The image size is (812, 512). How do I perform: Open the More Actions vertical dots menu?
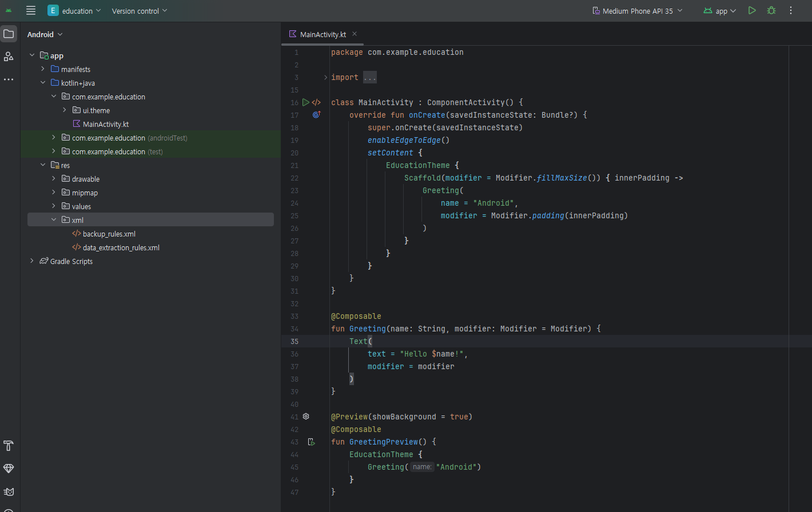pos(791,10)
